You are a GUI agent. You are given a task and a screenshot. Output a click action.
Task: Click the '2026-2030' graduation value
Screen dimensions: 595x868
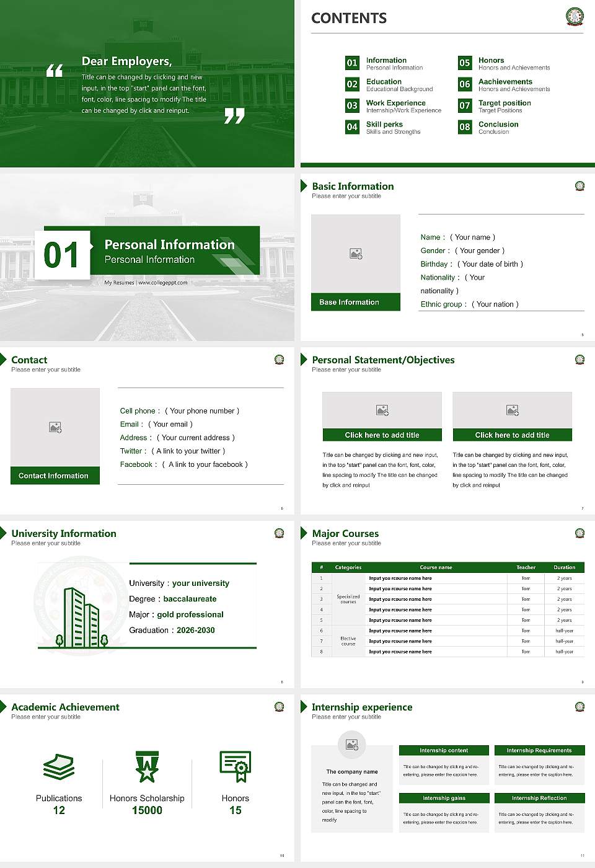click(196, 630)
